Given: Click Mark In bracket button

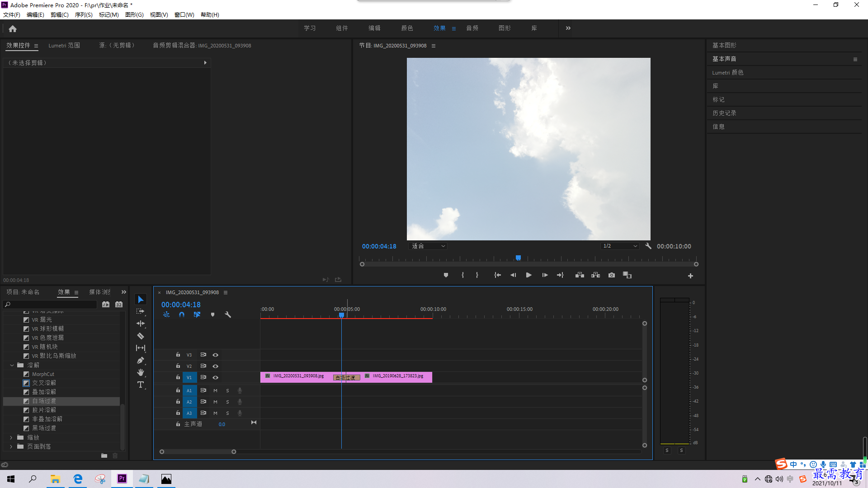Looking at the screenshot, I should click(462, 275).
